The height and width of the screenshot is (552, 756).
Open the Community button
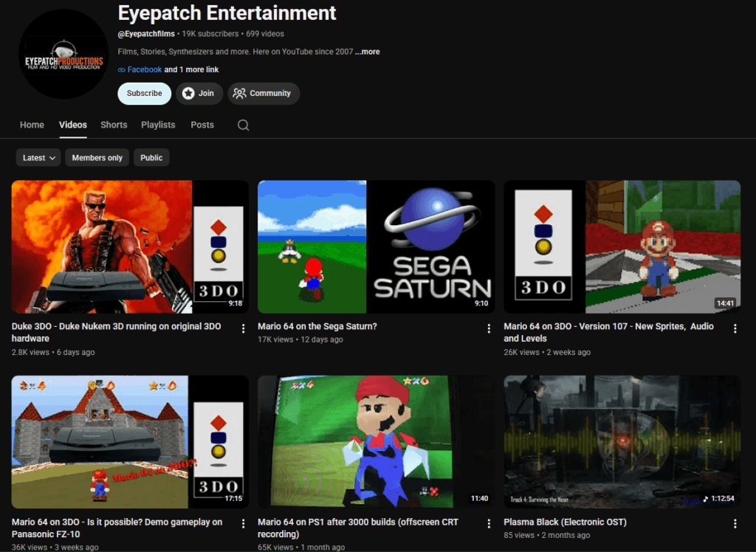click(x=264, y=94)
